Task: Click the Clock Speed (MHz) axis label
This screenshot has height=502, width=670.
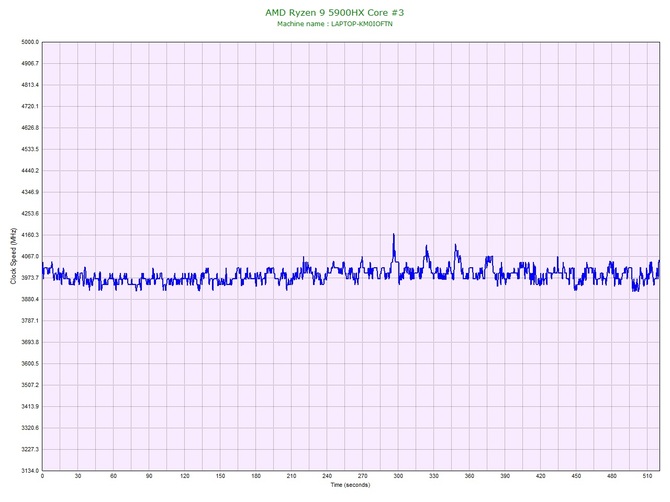Action: [13, 256]
